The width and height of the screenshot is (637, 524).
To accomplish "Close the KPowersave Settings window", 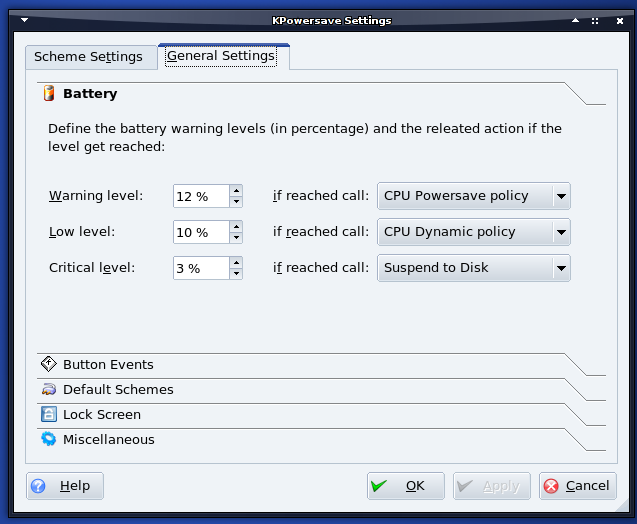I will tap(620, 21).
